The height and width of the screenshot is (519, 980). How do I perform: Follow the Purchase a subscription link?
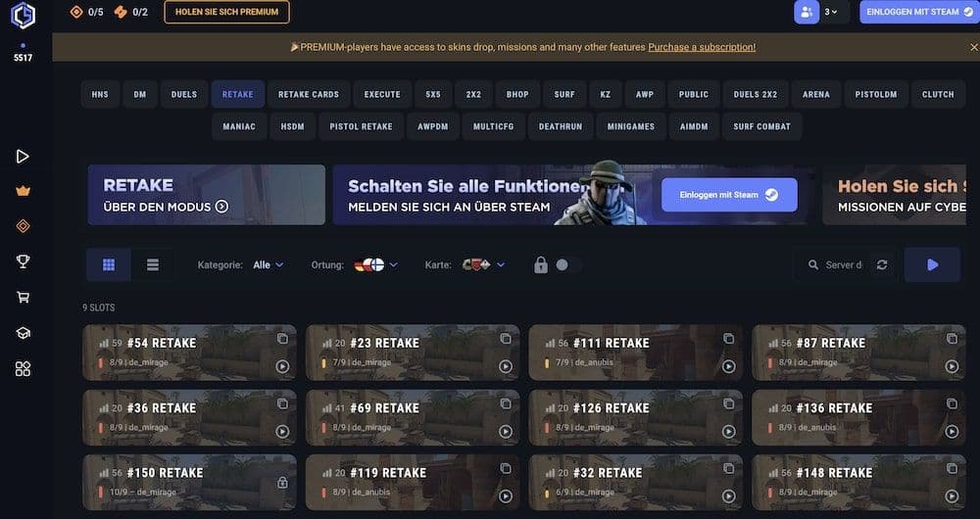(x=702, y=47)
